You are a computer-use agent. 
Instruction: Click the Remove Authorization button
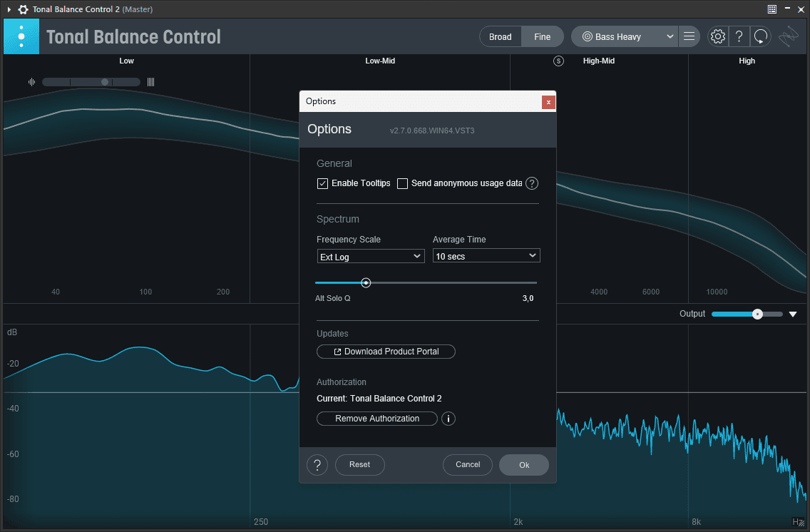tap(377, 419)
